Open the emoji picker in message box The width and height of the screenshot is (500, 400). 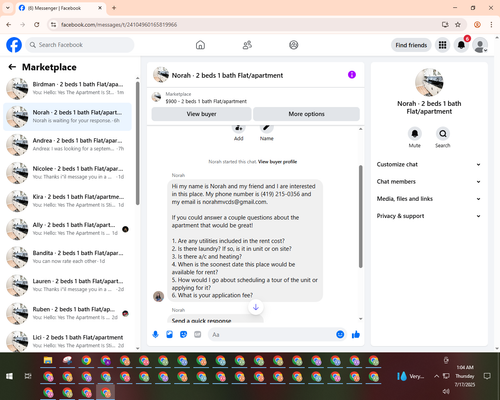(x=340, y=334)
